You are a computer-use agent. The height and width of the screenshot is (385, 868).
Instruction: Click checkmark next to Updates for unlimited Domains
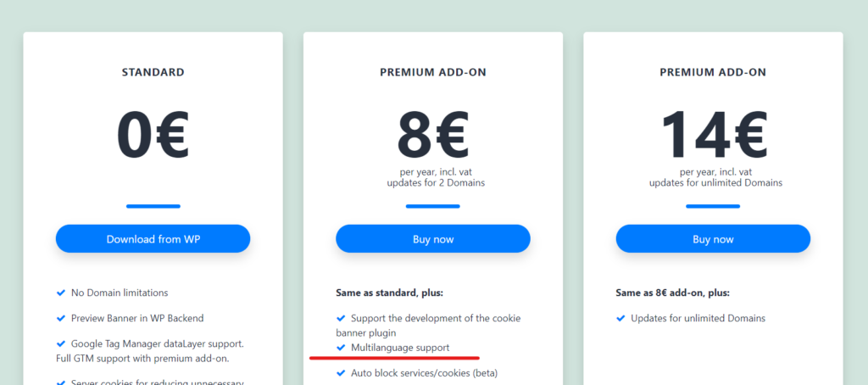coord(620,318)
